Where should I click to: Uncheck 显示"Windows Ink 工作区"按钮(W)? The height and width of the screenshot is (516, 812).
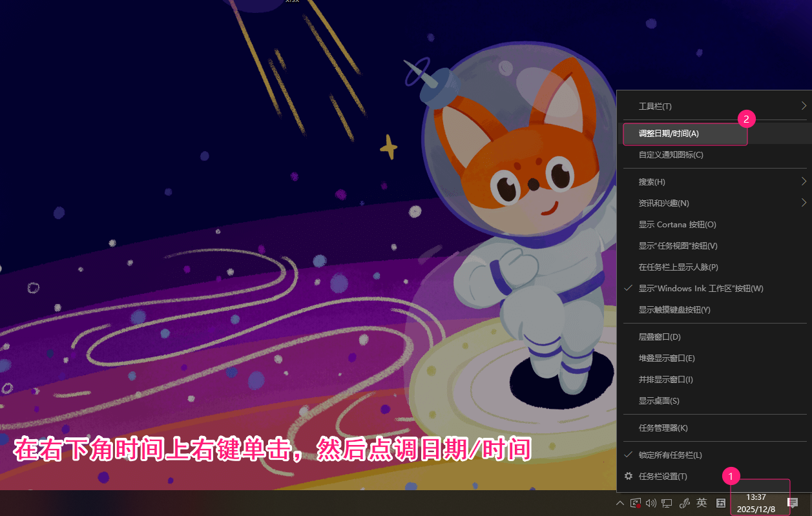click(714, 288)
